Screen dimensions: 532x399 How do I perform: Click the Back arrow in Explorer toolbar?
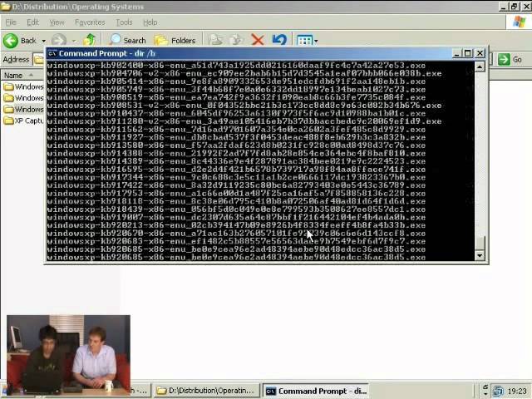11,41
